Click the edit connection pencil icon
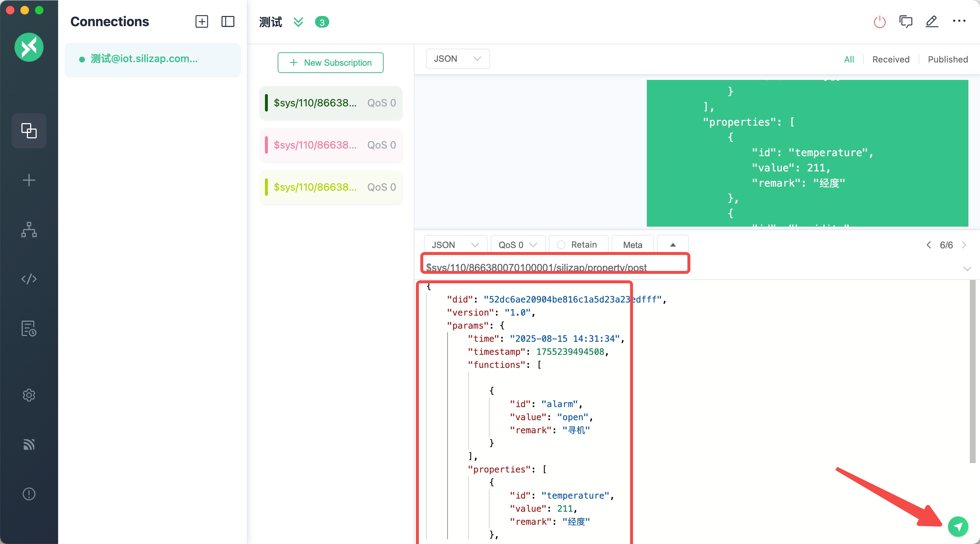Image resolution: width=980 pixels, height=544 pixels. tap(931, 22)
